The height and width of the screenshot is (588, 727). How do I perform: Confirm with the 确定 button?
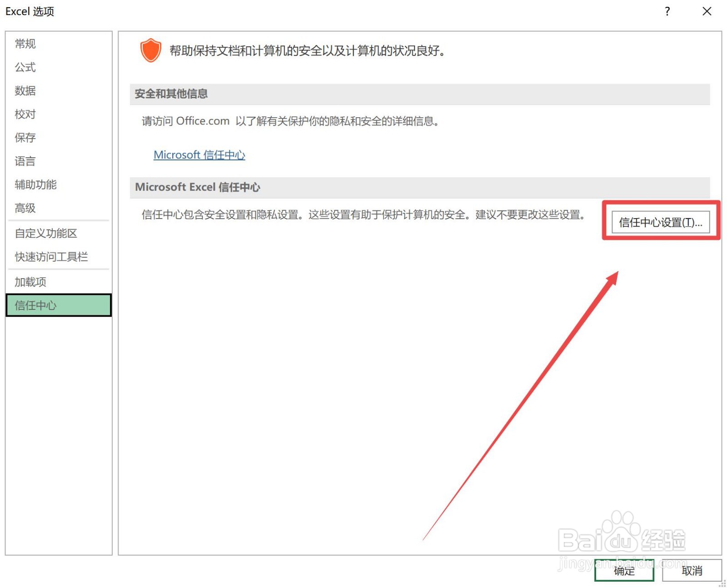[624, 571]
